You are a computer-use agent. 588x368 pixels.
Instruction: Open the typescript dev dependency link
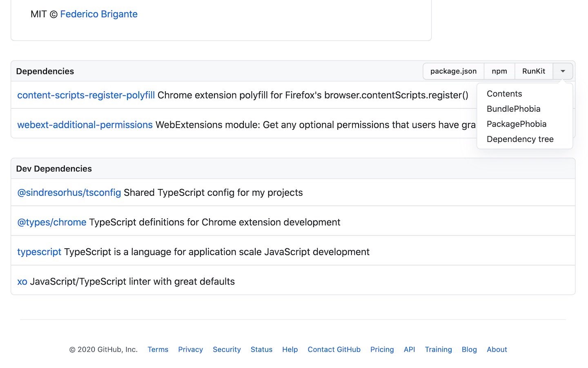39,252
